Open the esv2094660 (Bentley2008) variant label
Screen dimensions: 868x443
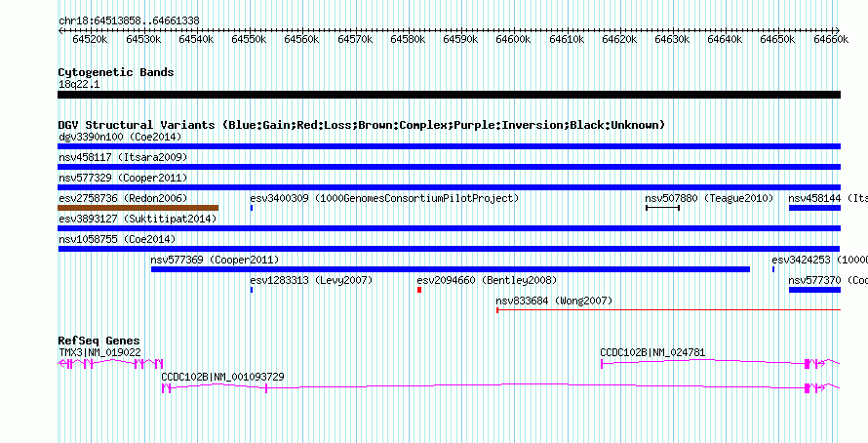487,280
